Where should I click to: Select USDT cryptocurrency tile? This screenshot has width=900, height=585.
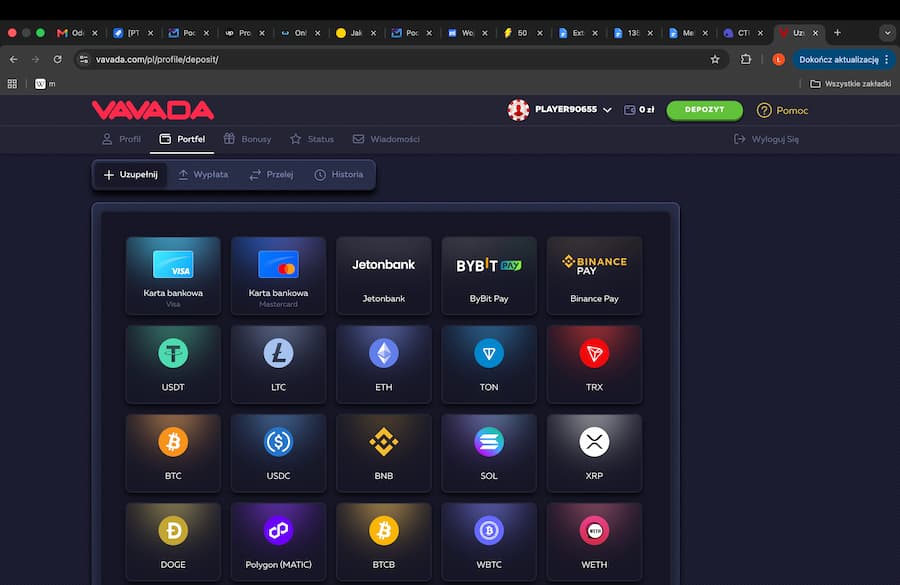pyautogui.click(x=173, y=364)
